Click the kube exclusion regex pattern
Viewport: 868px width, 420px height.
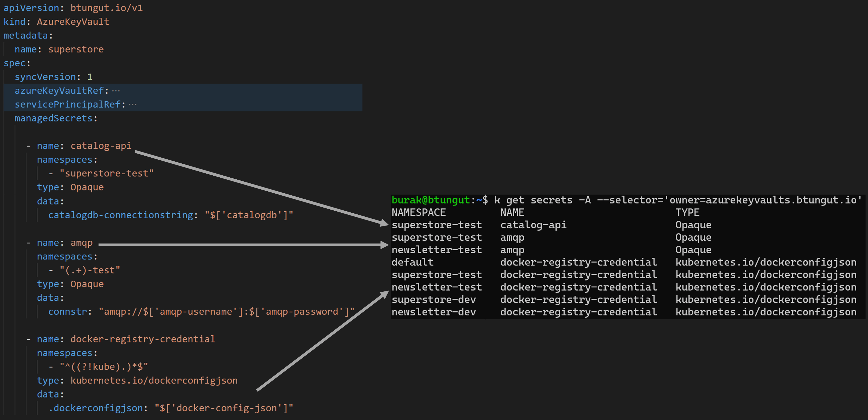(x=104, y=367)
